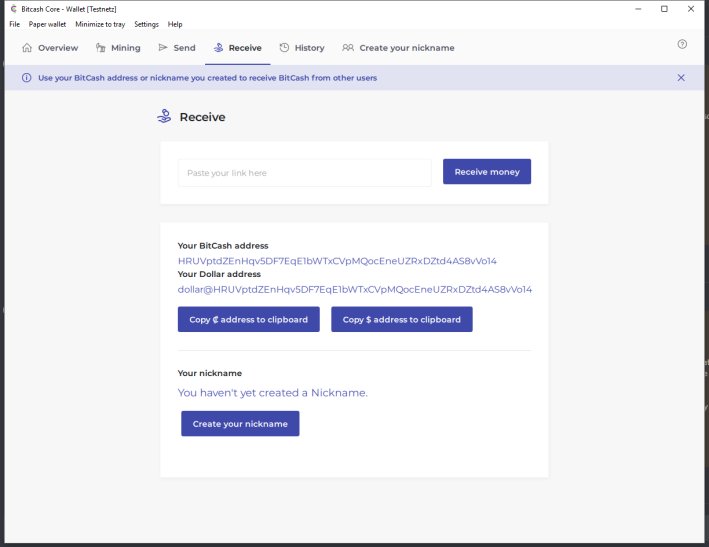
Task: Open the Paper wallet menu
Action: (47, 24)
